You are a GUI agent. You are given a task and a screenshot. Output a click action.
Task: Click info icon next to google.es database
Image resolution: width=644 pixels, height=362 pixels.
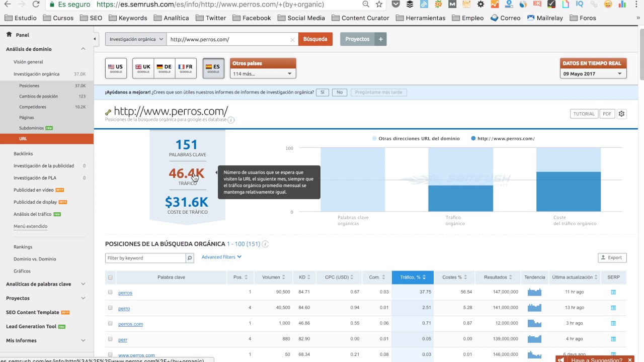click(231, 120)
